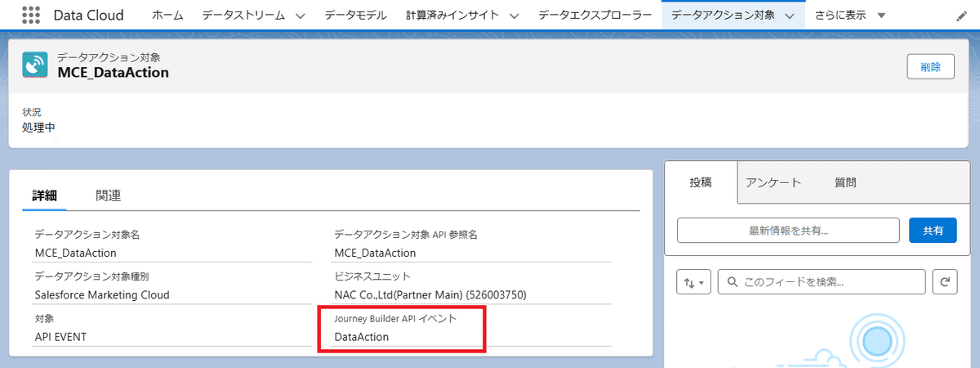Click the NAC Co.,Ltd(Partner Main) business unit value
The image size is (980, 368).
(430, 294)
